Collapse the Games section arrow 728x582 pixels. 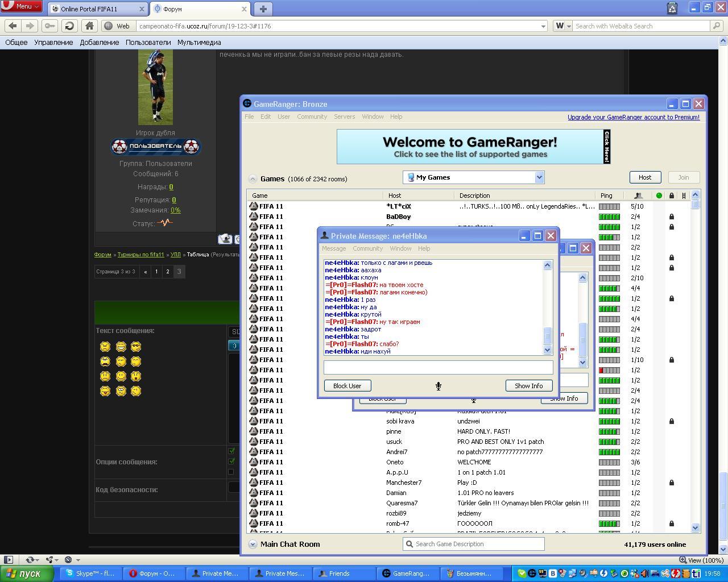253,178
